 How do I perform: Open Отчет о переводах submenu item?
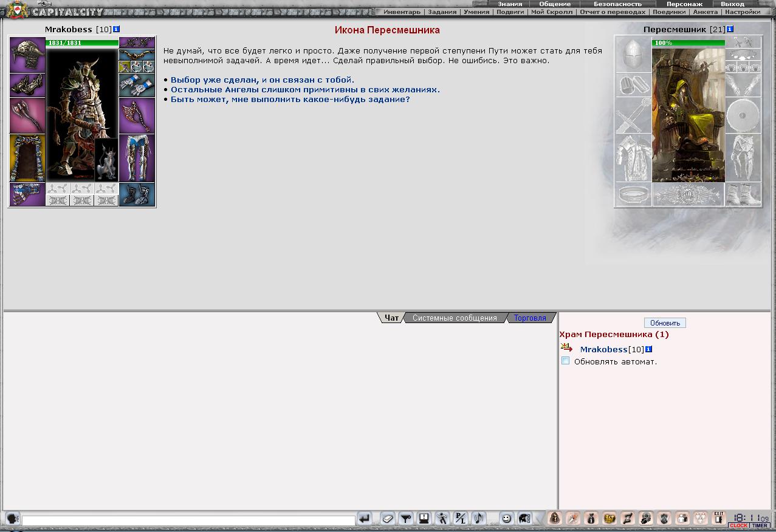tap(613, 12)
